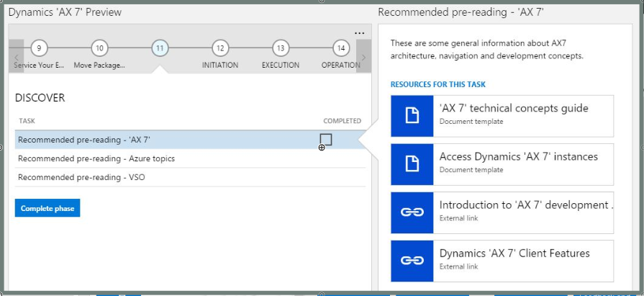644x296 pixels.
Task: Open the ''AX 7' technical concepts guide' resource
Action: tap(502, 116)
